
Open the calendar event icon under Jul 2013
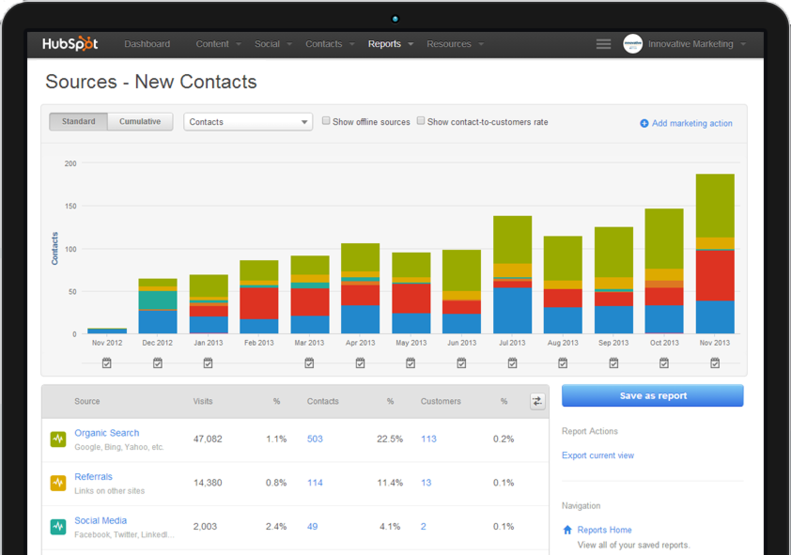[513, 363]
